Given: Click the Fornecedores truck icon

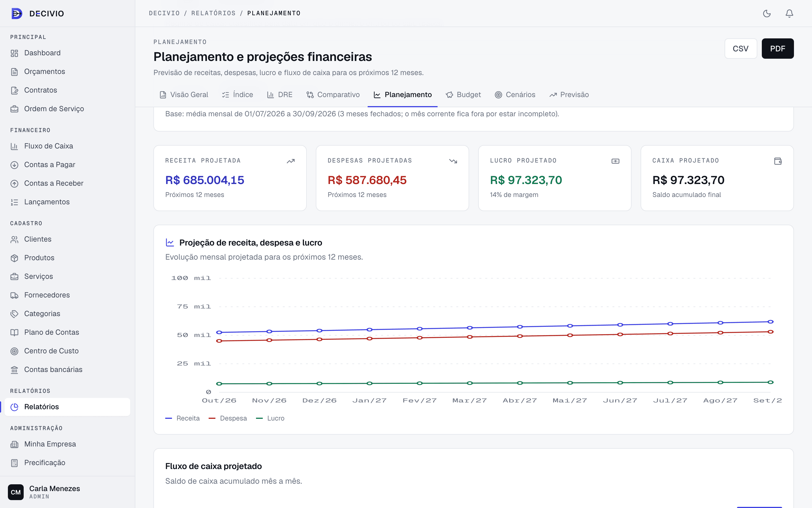Looking at the screenshot, I should click(14, 295).
